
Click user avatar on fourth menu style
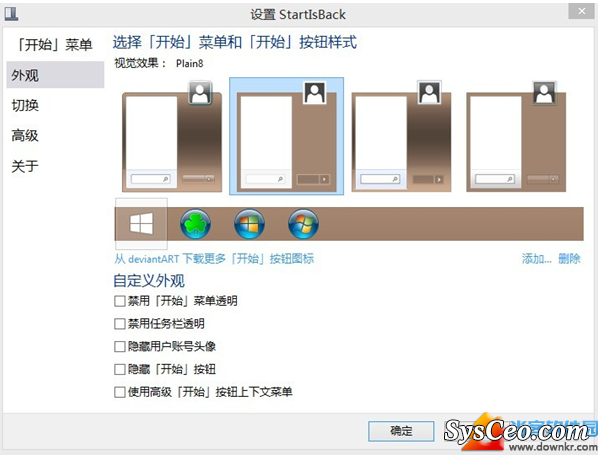(544, 92)
